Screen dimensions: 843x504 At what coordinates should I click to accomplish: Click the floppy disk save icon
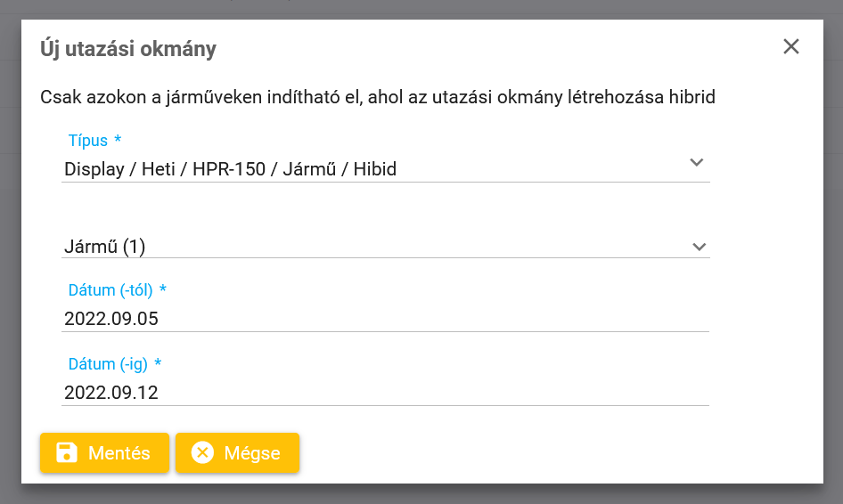(x=67, y=452)
